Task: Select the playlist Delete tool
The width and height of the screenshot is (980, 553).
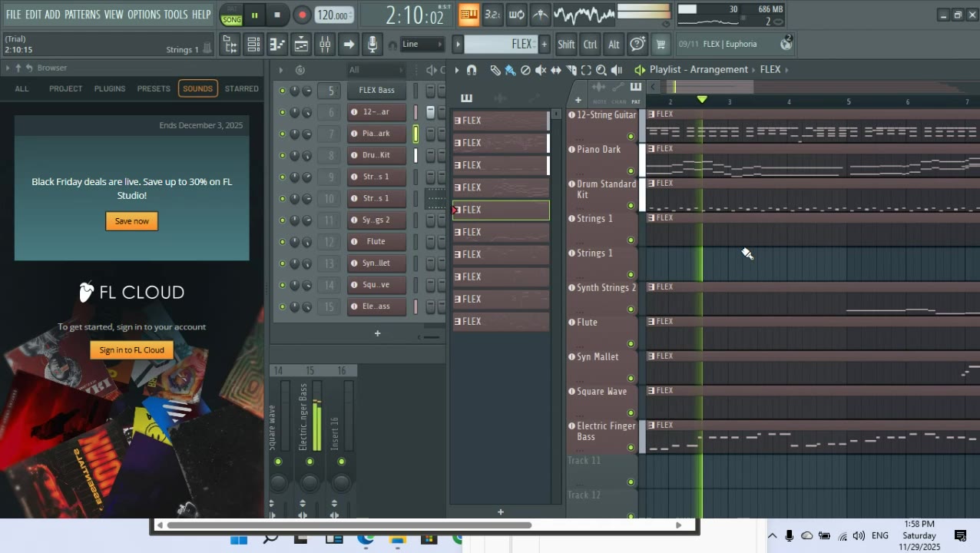Action: pyautogui.click(x=525, y=70)
